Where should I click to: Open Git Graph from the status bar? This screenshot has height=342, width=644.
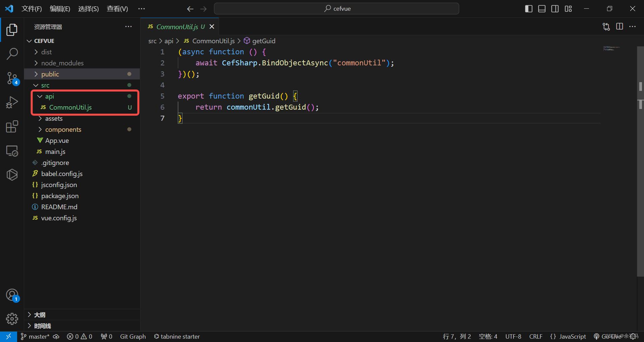coord(133,336)
